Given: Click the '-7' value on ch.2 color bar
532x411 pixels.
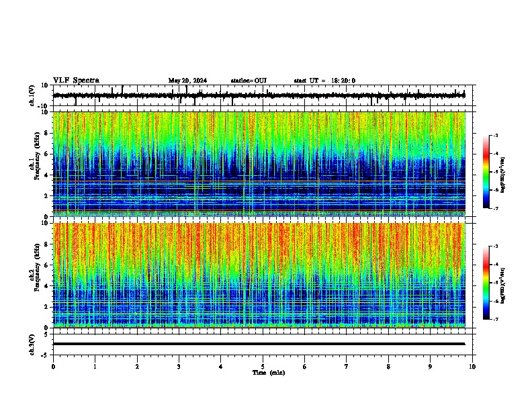Looking at the screenshot, I should [496, 319].
